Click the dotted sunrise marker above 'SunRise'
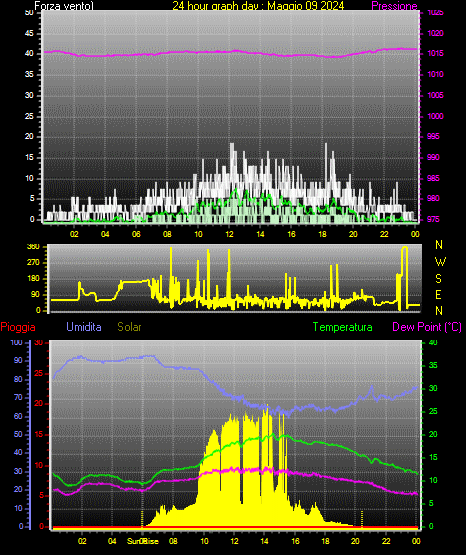The width and height of the screenshot is (466, 555). (142, 519)
